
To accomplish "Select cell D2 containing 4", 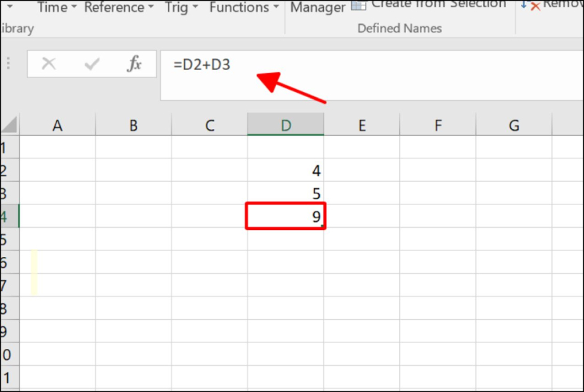I will (285, 170).
